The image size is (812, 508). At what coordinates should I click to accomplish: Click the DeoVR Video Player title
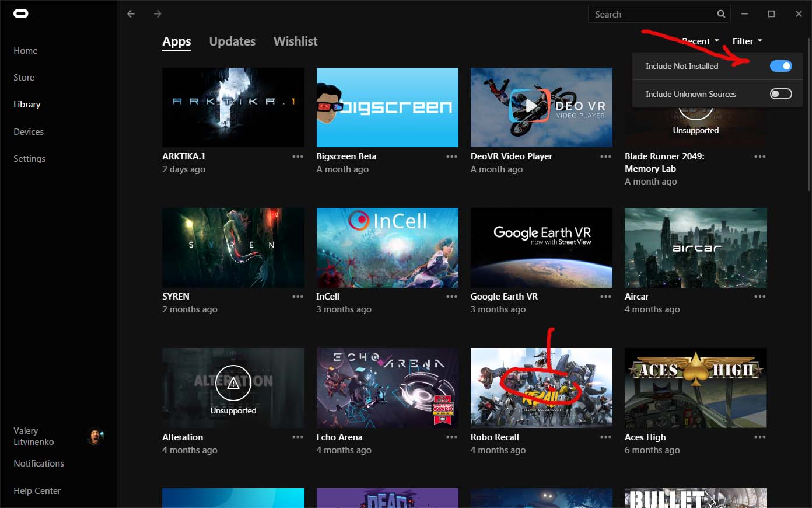pyautogui.click(x=512, y=156)
